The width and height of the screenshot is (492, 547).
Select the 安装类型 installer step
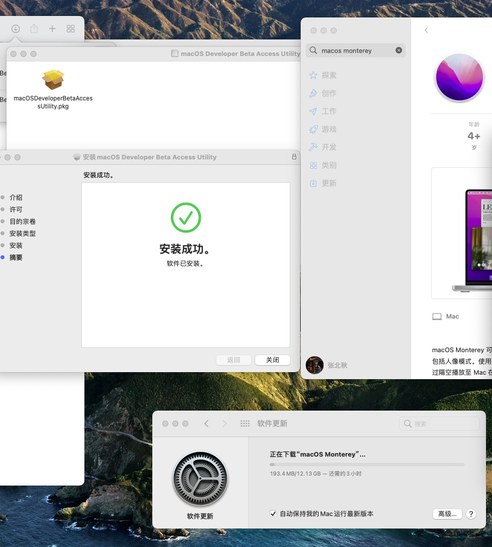(22, 233)
